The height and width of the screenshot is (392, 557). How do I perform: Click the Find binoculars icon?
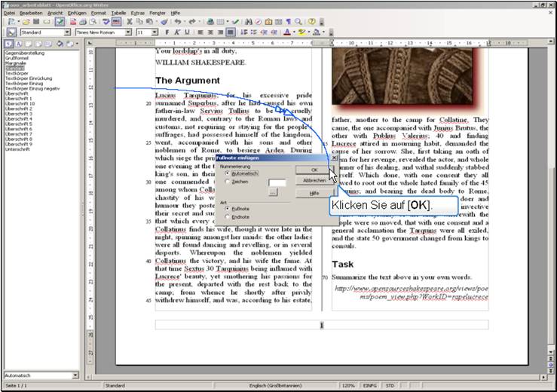tap(248, 22)
